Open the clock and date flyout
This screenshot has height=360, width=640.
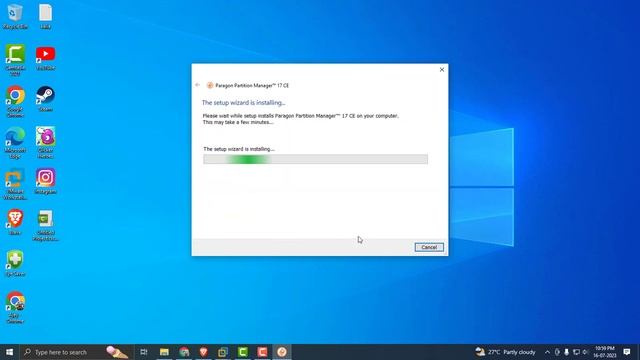(604, 352)
